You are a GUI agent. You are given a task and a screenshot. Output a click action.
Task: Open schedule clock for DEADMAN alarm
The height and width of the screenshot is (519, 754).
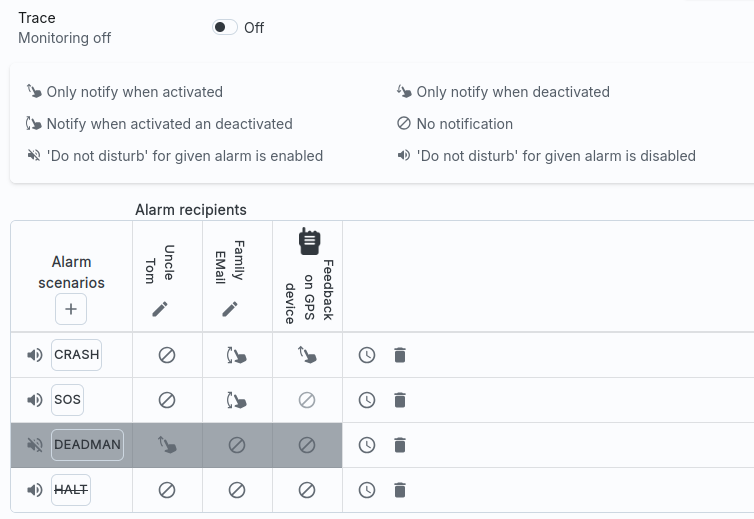click(367, 445)
